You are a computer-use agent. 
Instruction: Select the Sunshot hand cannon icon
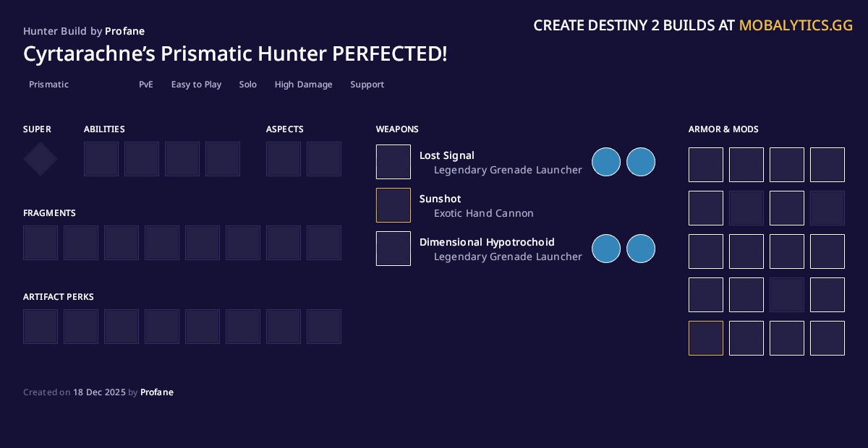point(393,205)
